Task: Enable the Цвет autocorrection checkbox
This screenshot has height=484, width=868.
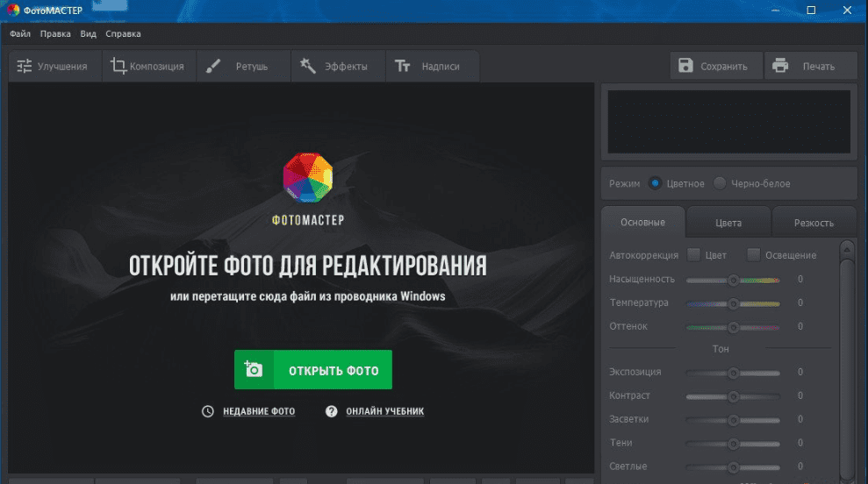Action: point(693,255)
